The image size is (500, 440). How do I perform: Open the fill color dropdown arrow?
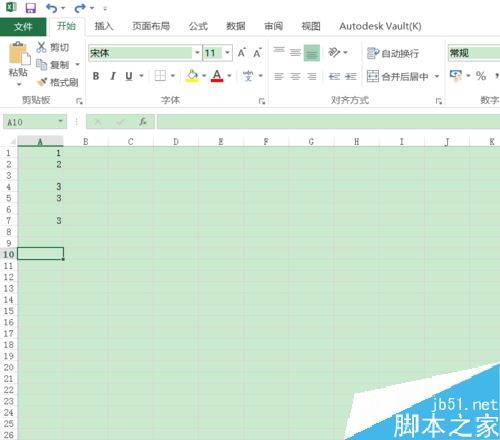pos(204,76)
